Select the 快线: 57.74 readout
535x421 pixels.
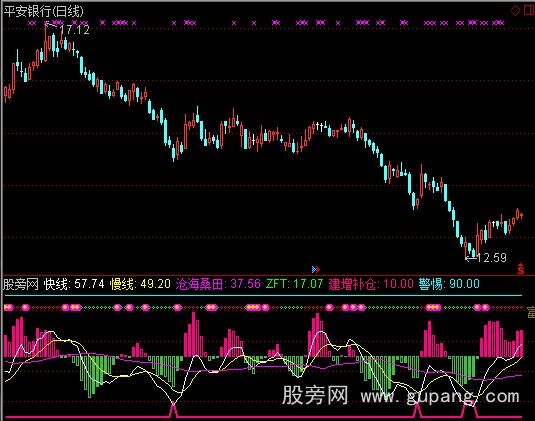[74, 284]
